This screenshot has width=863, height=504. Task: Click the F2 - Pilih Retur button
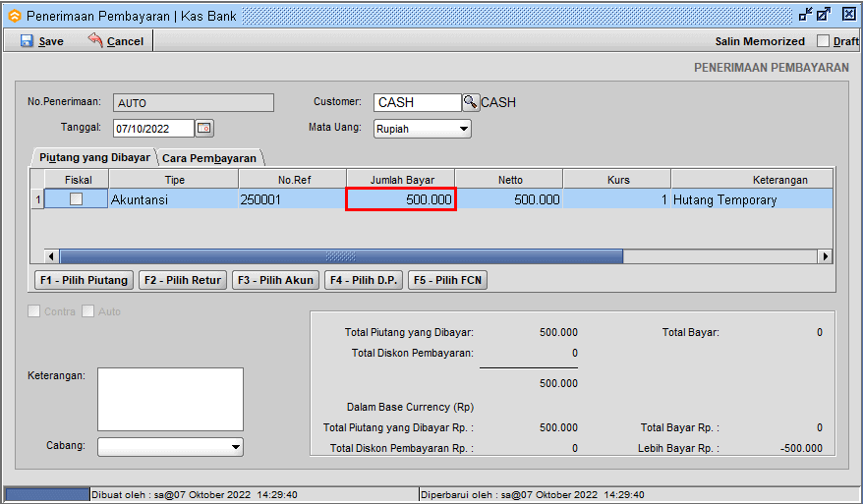tap(183, 280)
